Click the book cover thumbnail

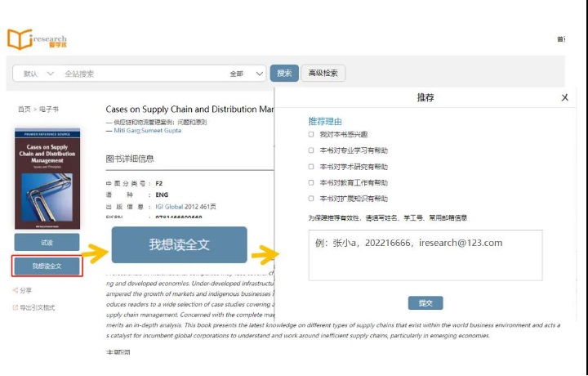pos(47,178)
